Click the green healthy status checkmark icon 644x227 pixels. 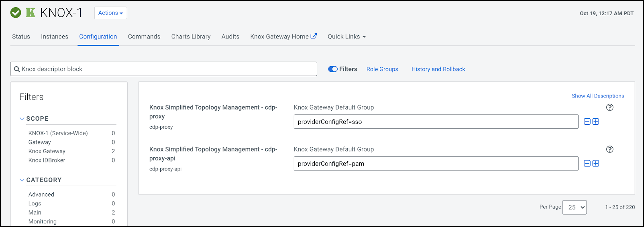(16, 13)
